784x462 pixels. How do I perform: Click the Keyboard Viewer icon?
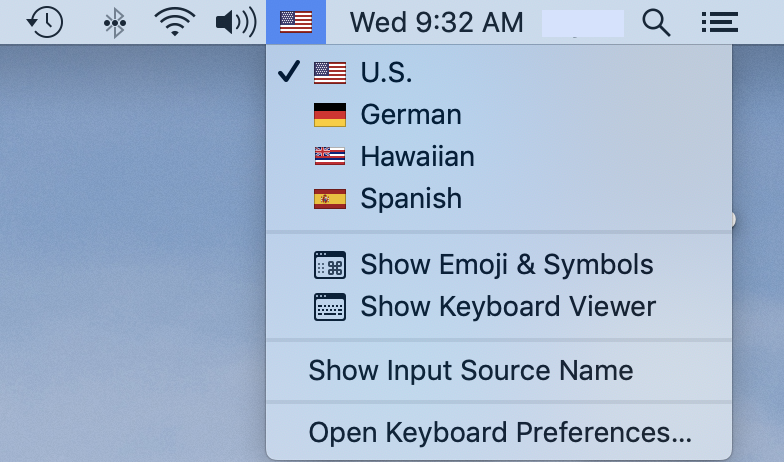click(x=330, y=306)
